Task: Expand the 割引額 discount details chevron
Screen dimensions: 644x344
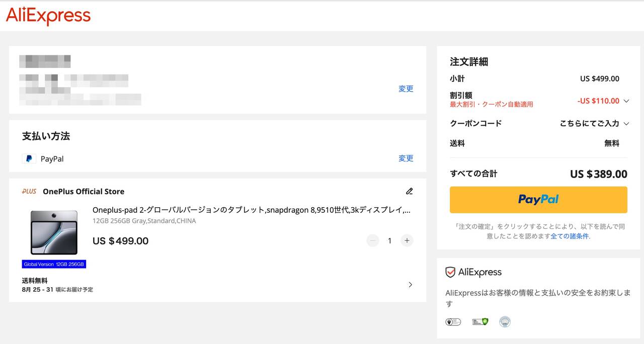Action: click(626, 101)
